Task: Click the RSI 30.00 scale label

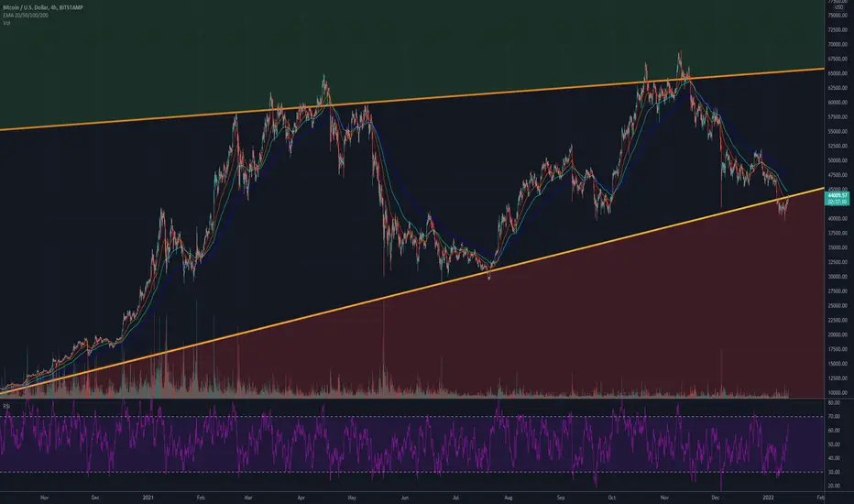Action: click(834, 472)
